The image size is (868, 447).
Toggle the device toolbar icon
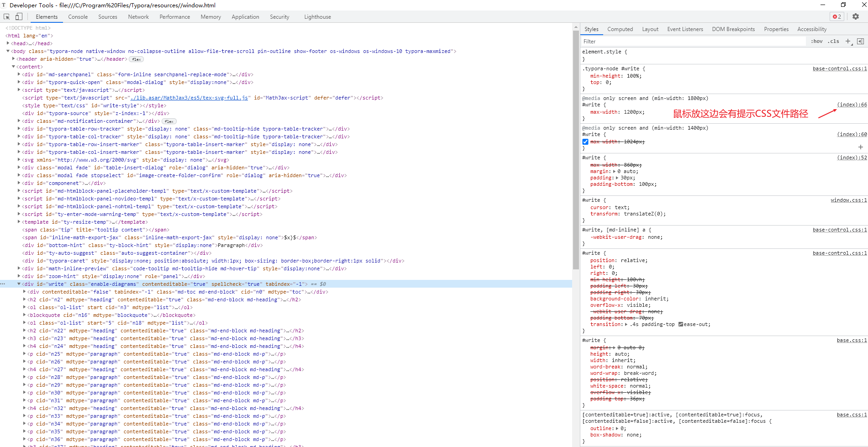coord(19,16)
